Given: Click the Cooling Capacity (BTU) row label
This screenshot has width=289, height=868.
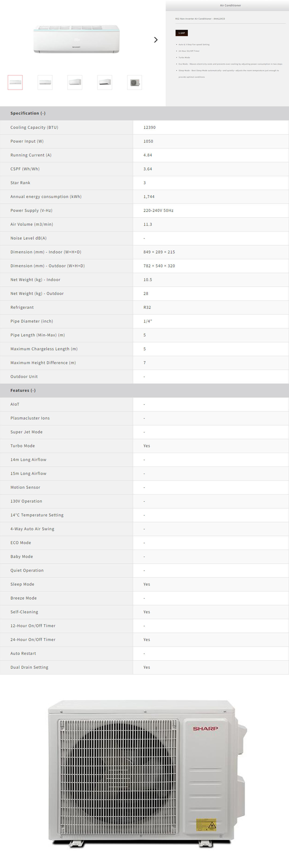Looking at the screenshot, I should (x=34, y=127).
